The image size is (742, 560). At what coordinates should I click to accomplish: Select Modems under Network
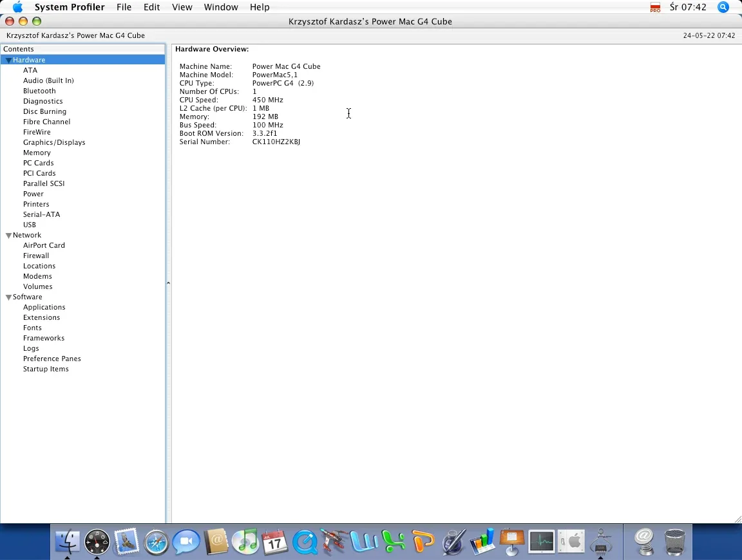click(37, 276)
